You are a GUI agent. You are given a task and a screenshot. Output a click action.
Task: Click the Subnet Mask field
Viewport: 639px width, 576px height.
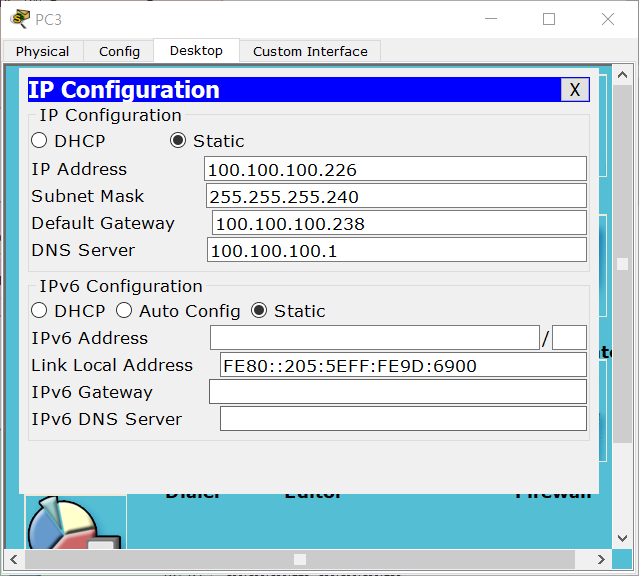[x=396, y=196]
